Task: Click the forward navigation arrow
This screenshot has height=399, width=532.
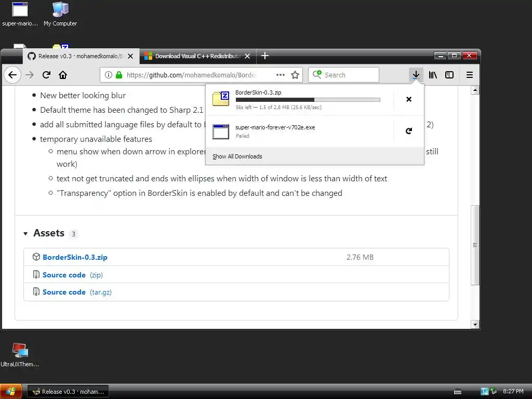Action: coord(30,75)
